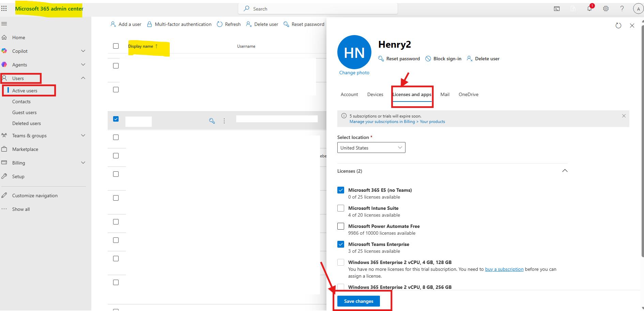Switch to the Devices tab
This screenshot has width=644, height=311.
[375, 94]
